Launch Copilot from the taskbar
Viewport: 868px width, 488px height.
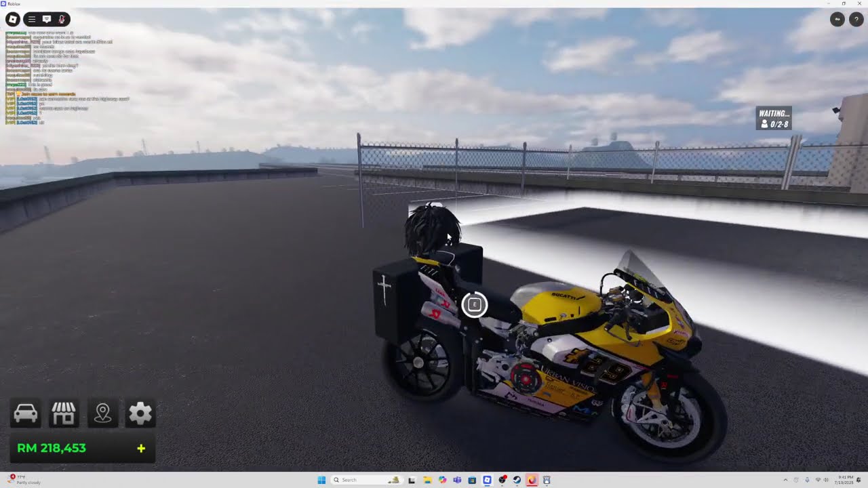(x=442, y=480)
